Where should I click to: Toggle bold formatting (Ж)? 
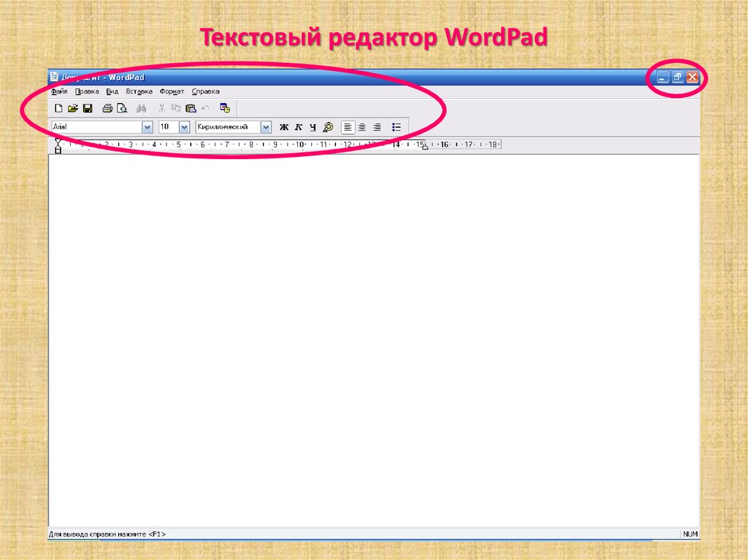pyautogui.click(x=284, y=127)
